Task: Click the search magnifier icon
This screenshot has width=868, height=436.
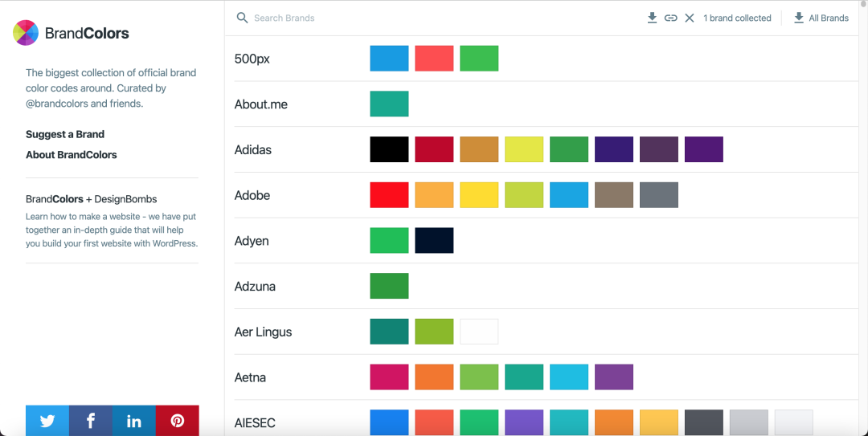Action: pos(242,18)
